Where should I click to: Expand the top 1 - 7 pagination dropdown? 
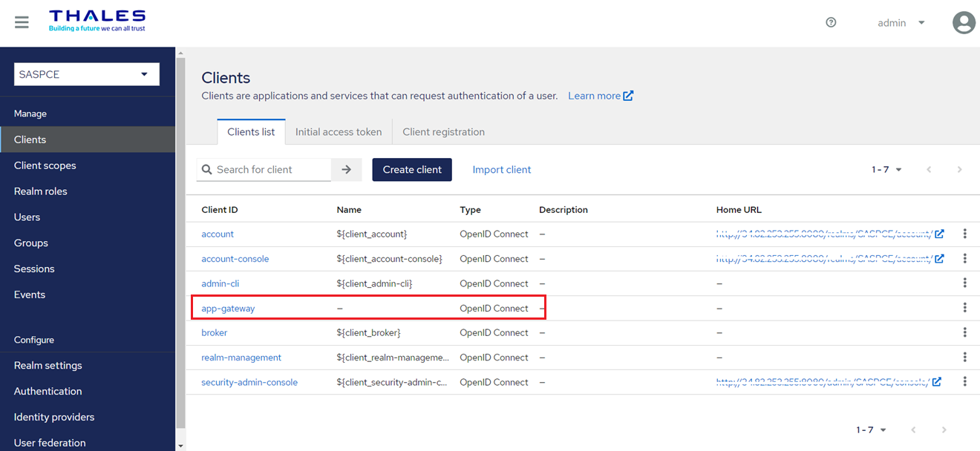(x=886, y=170)
